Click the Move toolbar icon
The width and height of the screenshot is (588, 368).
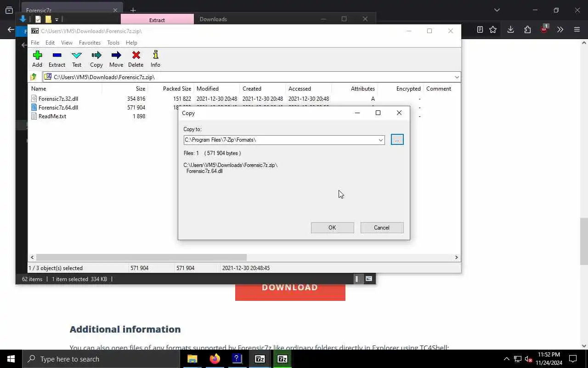(x=116, y=59)
